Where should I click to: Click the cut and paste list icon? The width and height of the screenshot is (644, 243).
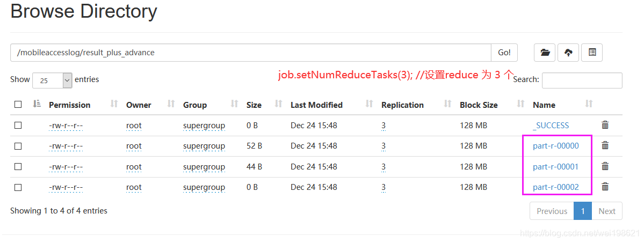tap(592, 53)
